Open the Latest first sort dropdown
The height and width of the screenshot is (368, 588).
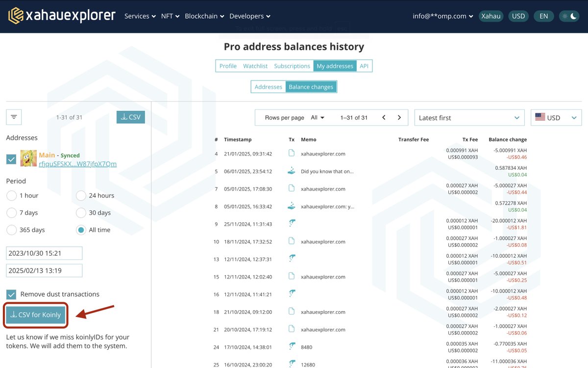469,117
